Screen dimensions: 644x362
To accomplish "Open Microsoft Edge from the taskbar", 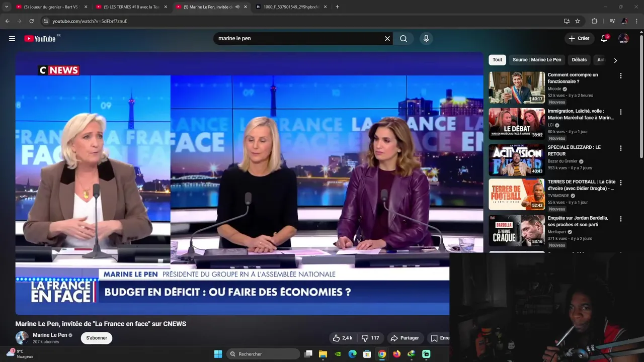I will [x=353, y=354].
